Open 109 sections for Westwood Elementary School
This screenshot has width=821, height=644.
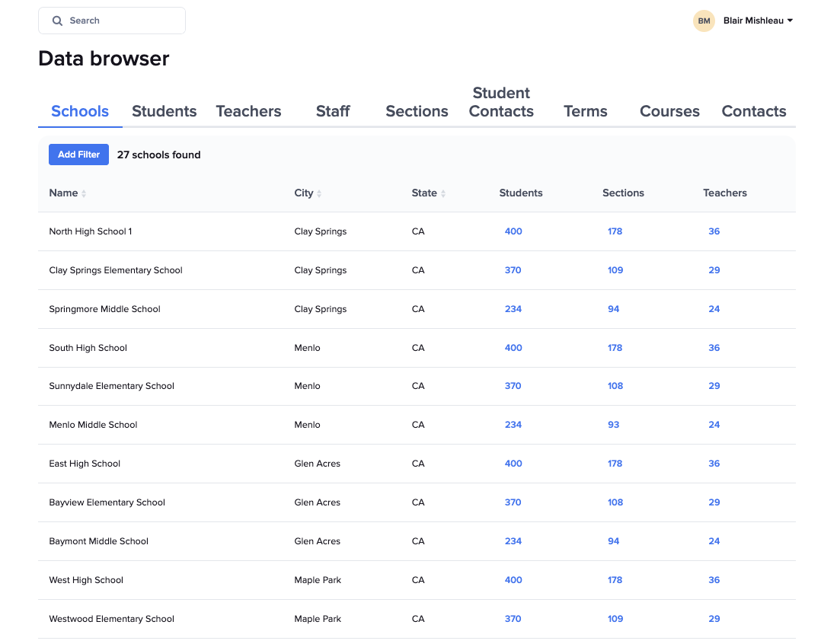[x=615, y=618]
